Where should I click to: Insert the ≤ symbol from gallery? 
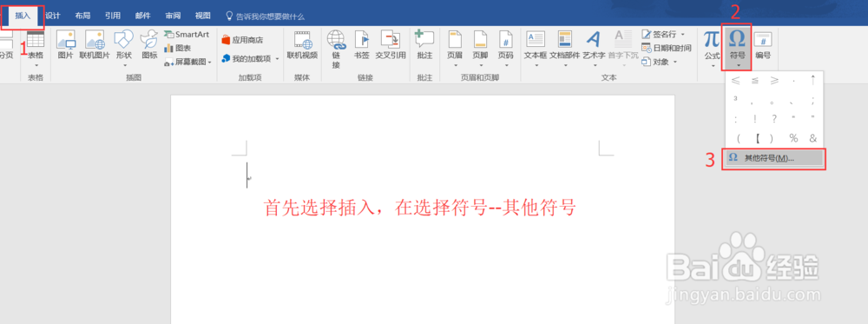pos(735,81)
